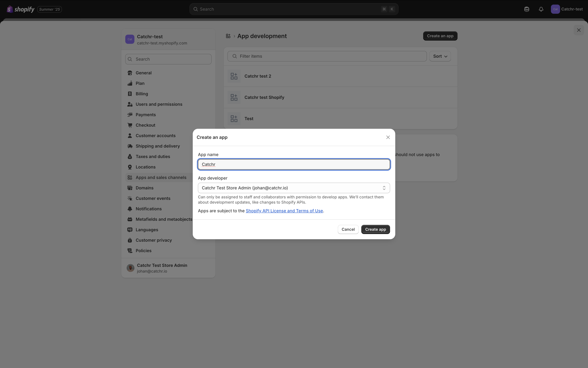This screenshot has height=368, width=588.
Task: Click the apps breadcrumb icon before App development
Action: (x=228, y=36)
